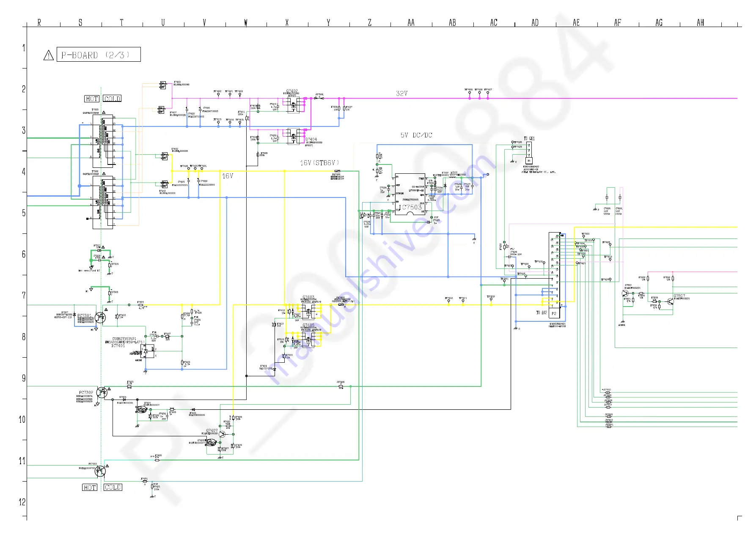Screen dimensions: 756x534
Task: Click the plain 16V rail label
Action: tap(228, 176)
